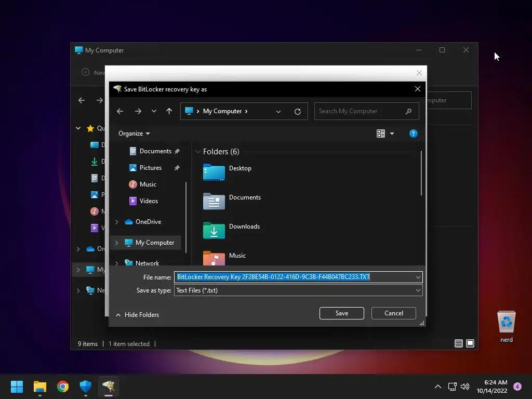
Task: Open the Documents folder icon
Action: (214, 201)
